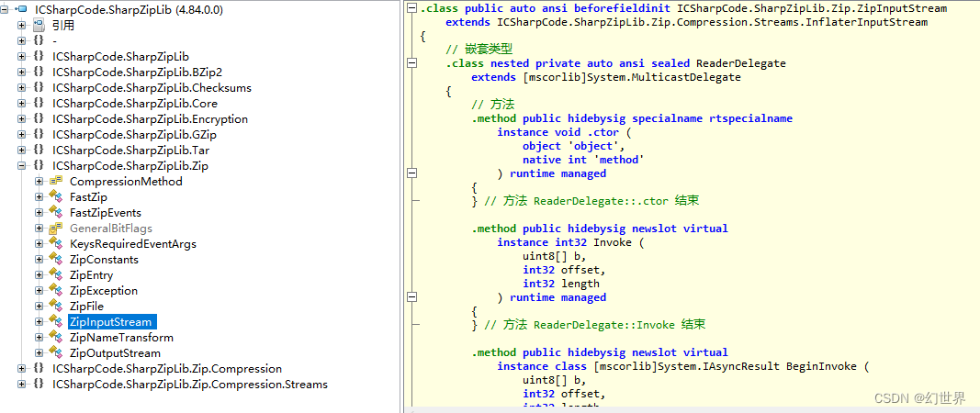Select the CompressionMethod tree item
This screenshot has height=413, width=980.
tap(126, 182)
